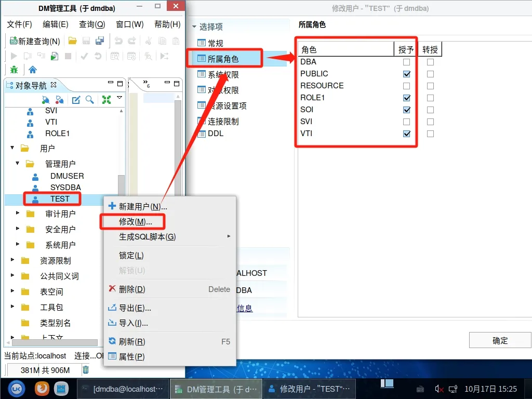
Task: Expand the 审计用户 folder in tree
Action: pyautogui.click(x=18, y=214)
